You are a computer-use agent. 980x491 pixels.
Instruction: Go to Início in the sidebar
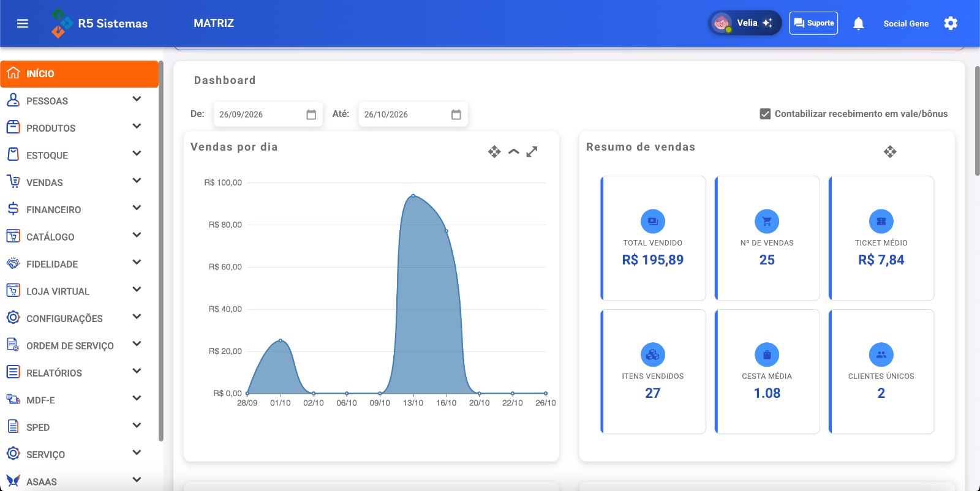pos(80,73)
